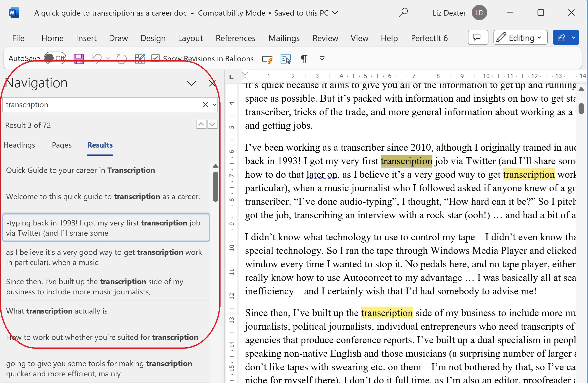Open the Comments pane icon

(478, 38)
